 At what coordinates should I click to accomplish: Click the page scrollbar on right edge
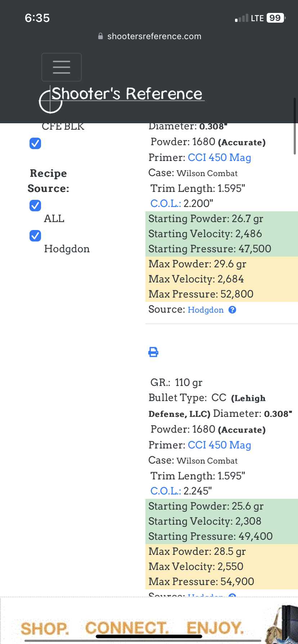point(295,126)
